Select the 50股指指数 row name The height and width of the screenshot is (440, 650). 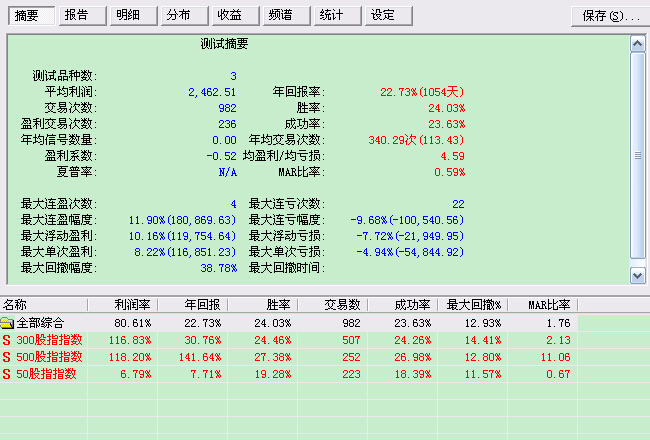(46, 374)
